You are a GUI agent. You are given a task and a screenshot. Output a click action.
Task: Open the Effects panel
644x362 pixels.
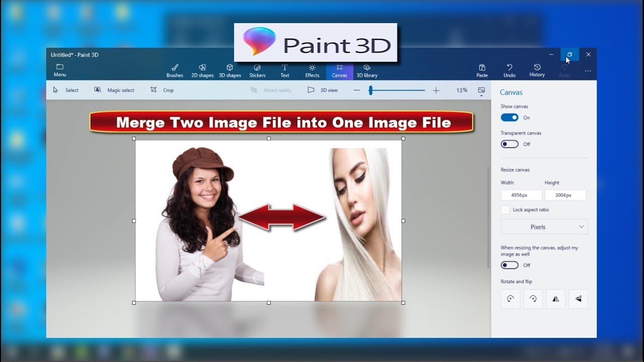point(312,70)
